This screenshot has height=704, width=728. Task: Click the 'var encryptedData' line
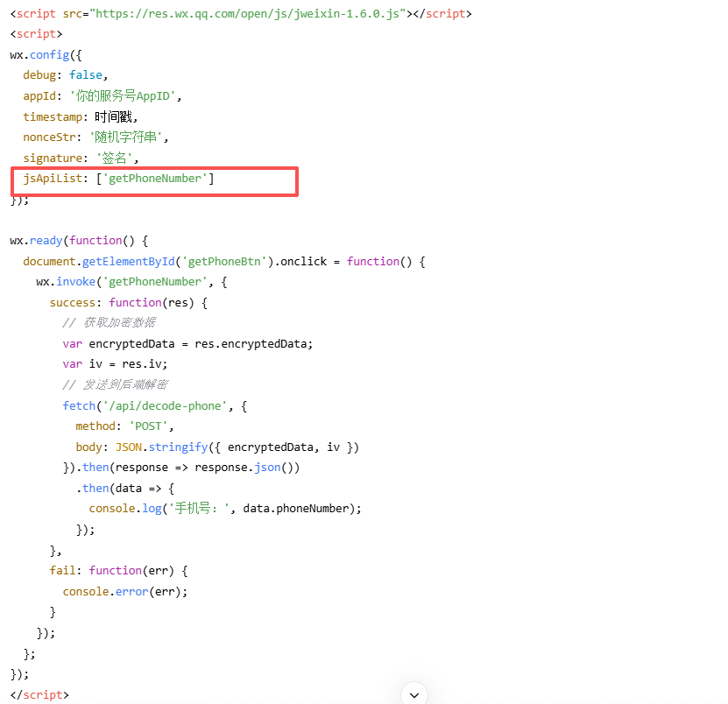[x=188, y=344]
